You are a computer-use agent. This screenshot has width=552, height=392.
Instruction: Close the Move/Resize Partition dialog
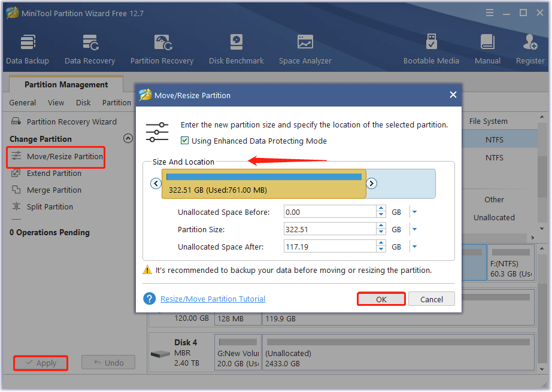(x=453, y=95)
